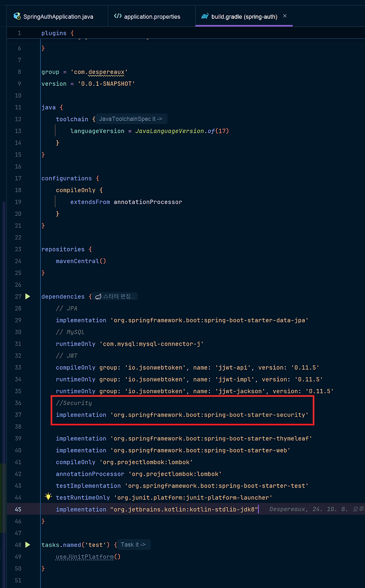Click the Task it inlay hint
365x588 pixels.
(x=133, y=544)
